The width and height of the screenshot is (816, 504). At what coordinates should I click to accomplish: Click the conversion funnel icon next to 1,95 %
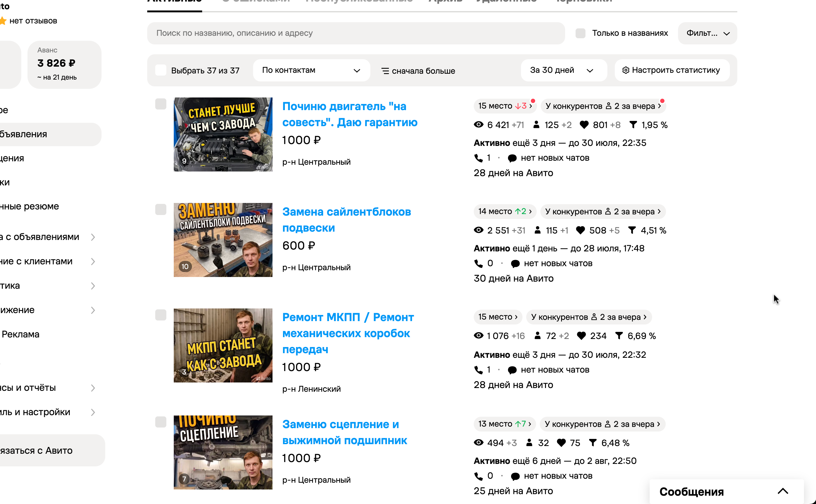pos(633,125)
